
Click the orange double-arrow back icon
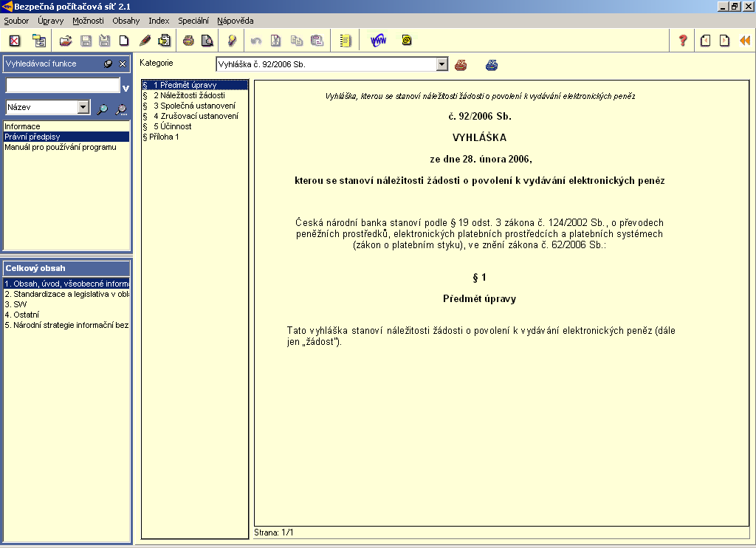745,41
